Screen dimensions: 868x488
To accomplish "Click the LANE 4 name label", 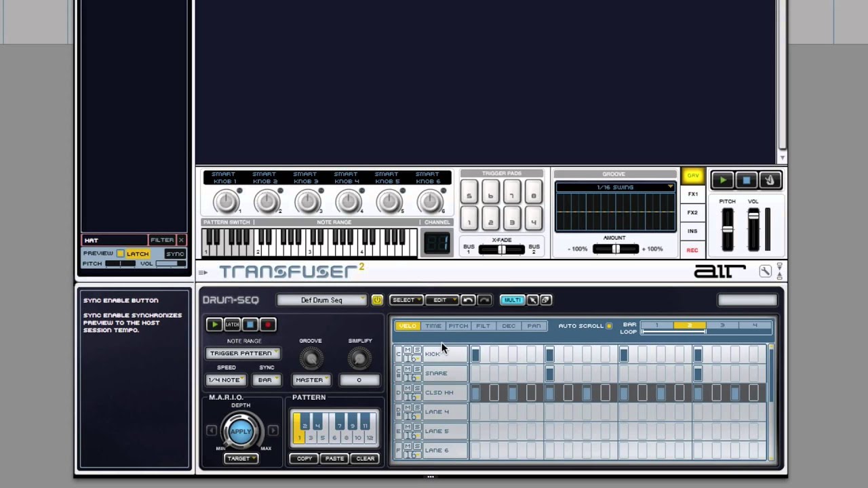I will [444, 411].
